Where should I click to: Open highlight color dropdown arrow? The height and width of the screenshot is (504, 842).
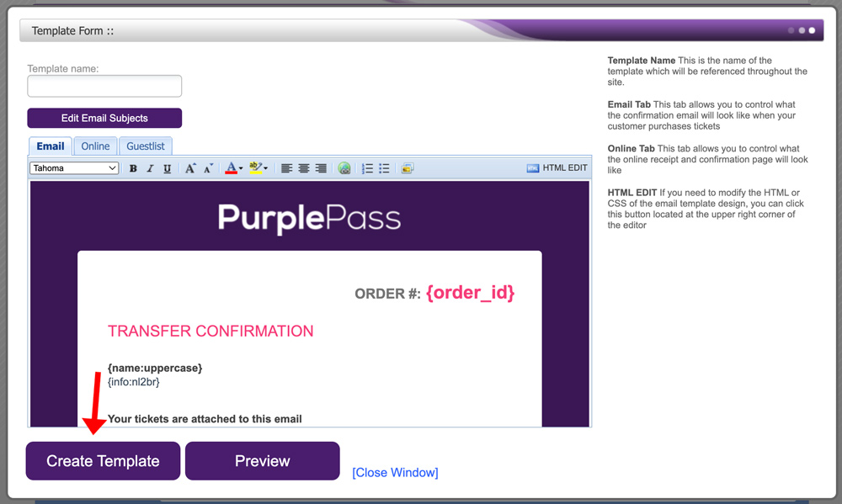click(x=265, y=168)
